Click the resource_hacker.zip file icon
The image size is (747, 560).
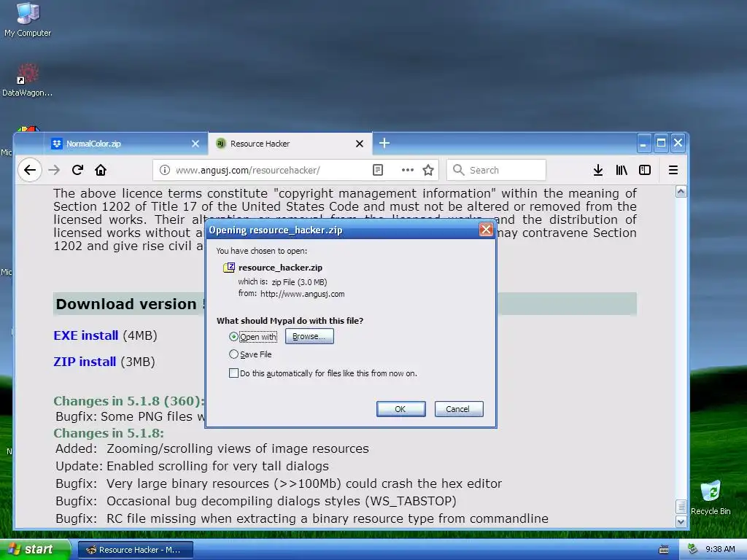(229, 267)
